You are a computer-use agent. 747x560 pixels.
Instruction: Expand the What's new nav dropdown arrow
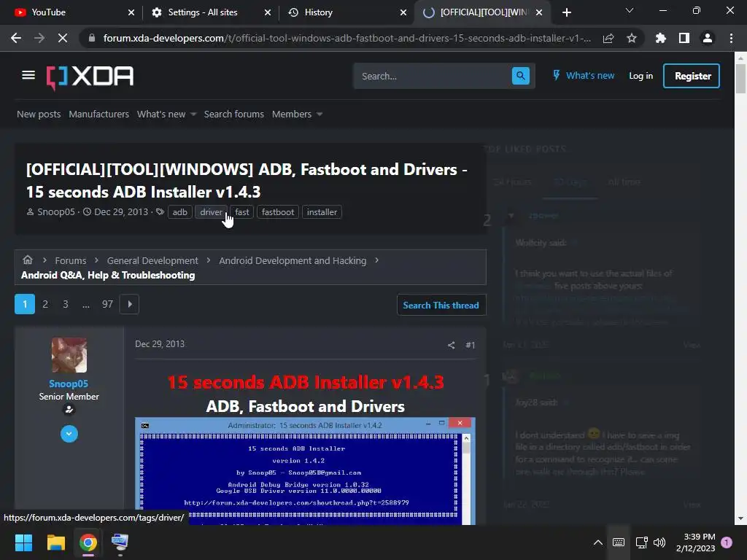193,114
